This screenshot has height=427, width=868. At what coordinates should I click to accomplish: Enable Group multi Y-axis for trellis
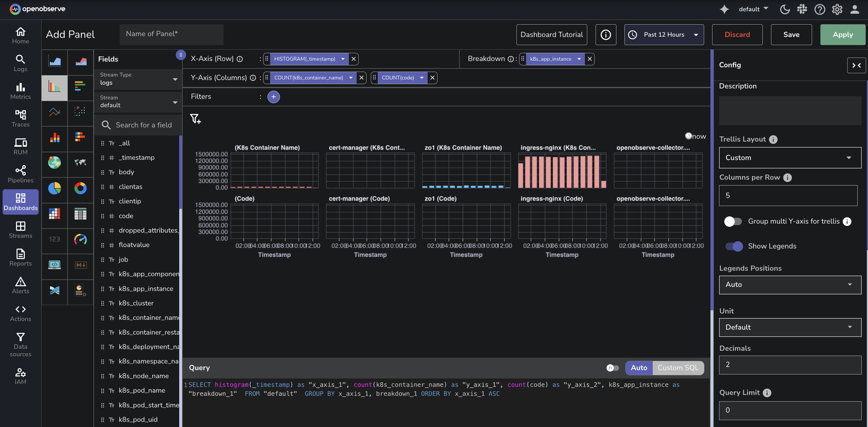coord(733,221)
